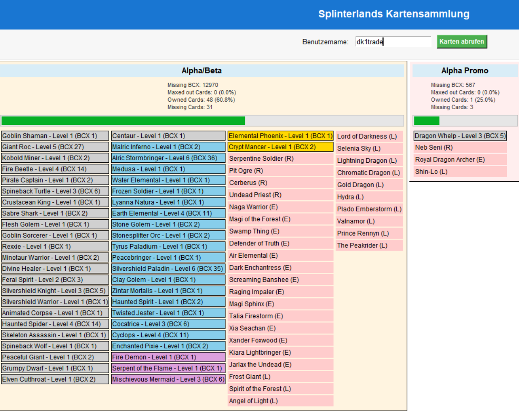Click the Skeleton Assassin card
The width and height of the screenshot is (519, 420).
(55, 335)
